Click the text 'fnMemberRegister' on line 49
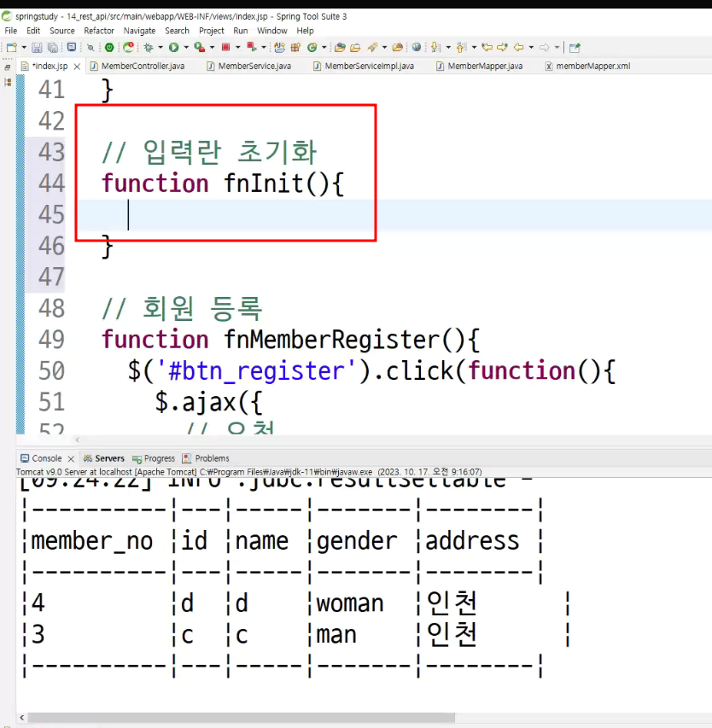 (331, 340)
